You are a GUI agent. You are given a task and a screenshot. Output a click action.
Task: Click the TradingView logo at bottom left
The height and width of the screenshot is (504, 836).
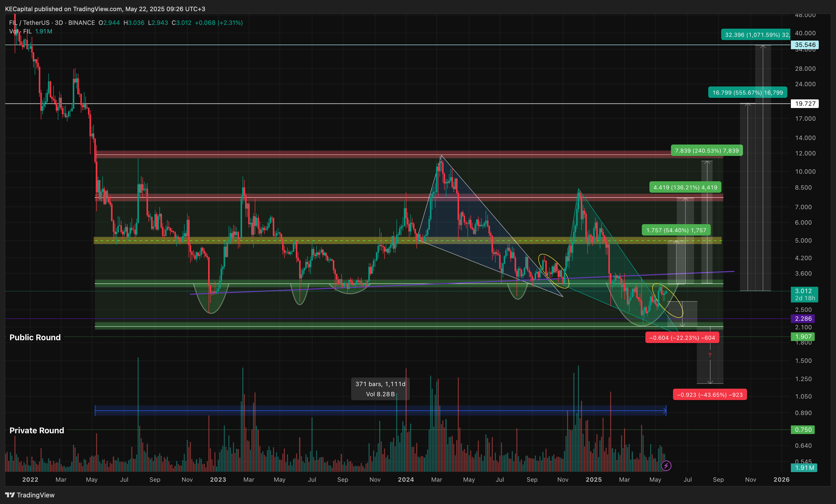(x=29, y=495)
